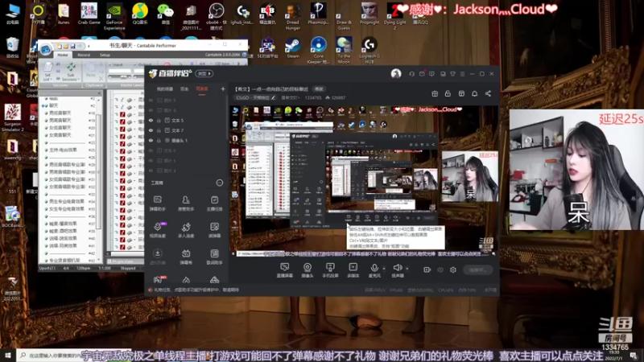Launch the 视频连麦 tool
Image resolution: width=644 pixels, height=362 pixels.
(157, 230)
